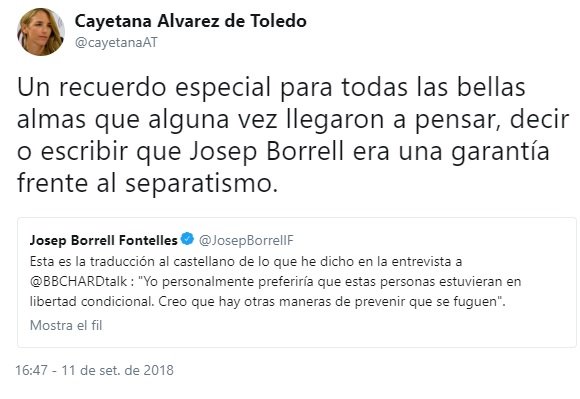Screen dimensions: 580x399
Task: Click the quoted sentence starting Yo personalmente
Action: pos(330,282)
